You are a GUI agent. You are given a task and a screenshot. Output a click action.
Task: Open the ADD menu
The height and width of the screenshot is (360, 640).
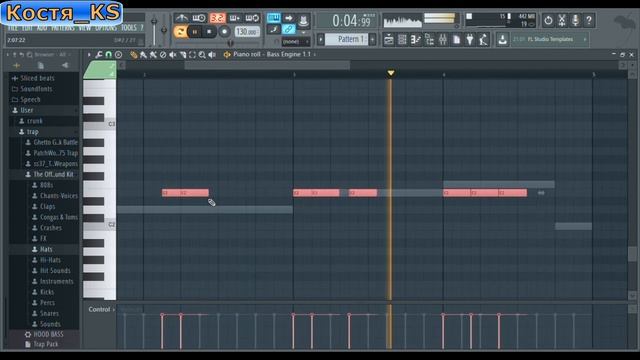click(x=42, y=28)
